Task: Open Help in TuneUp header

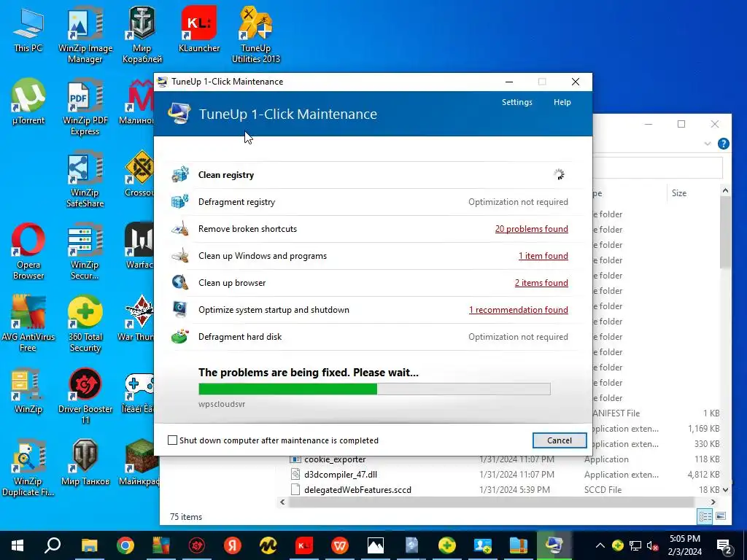Action: click(562, 102)
